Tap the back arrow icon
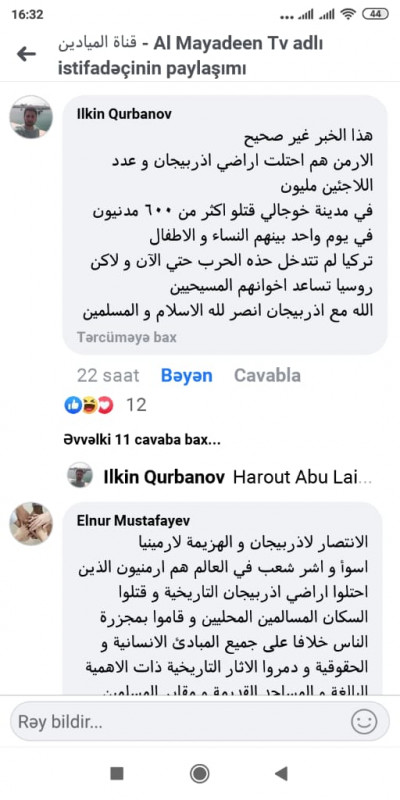The width and height of the screenshot is (400, 800). point(26,54)
